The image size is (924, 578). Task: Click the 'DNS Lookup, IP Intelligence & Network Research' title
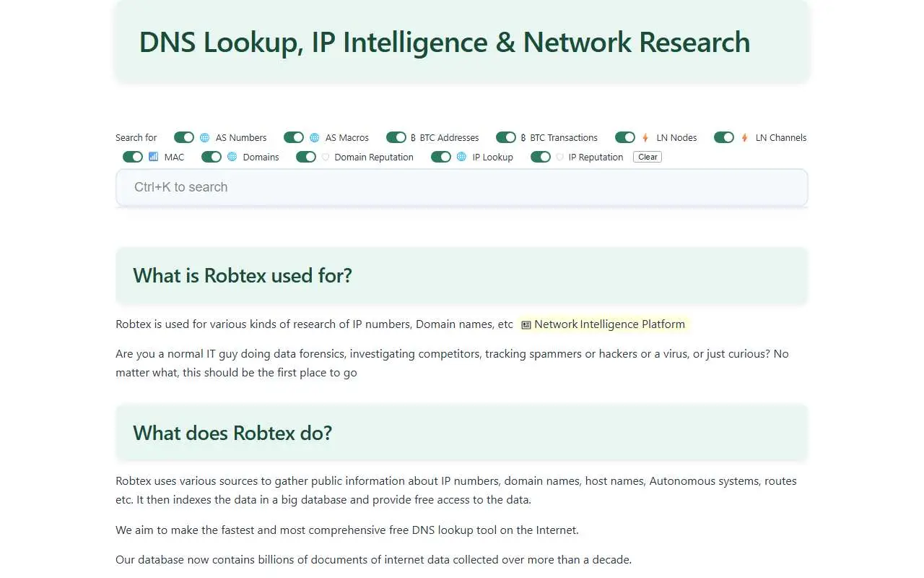[x=445, y=42]
